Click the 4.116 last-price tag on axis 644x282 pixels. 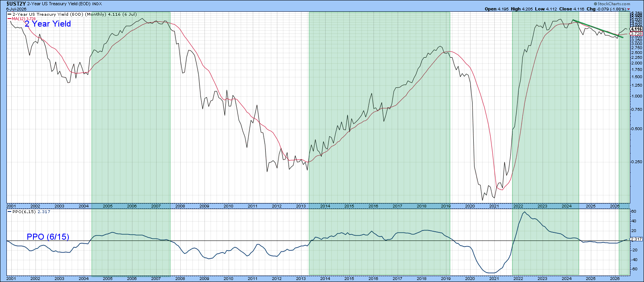636,29
